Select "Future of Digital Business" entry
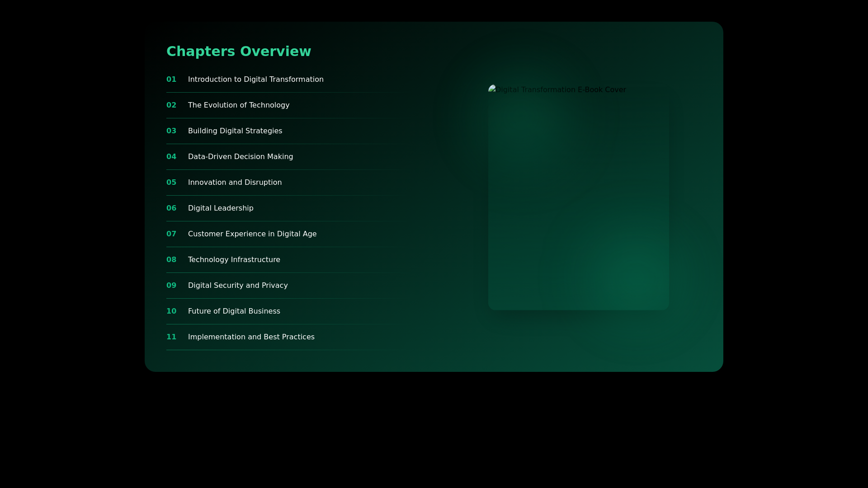This screenshot has height=488, width=868. point(234,311)
